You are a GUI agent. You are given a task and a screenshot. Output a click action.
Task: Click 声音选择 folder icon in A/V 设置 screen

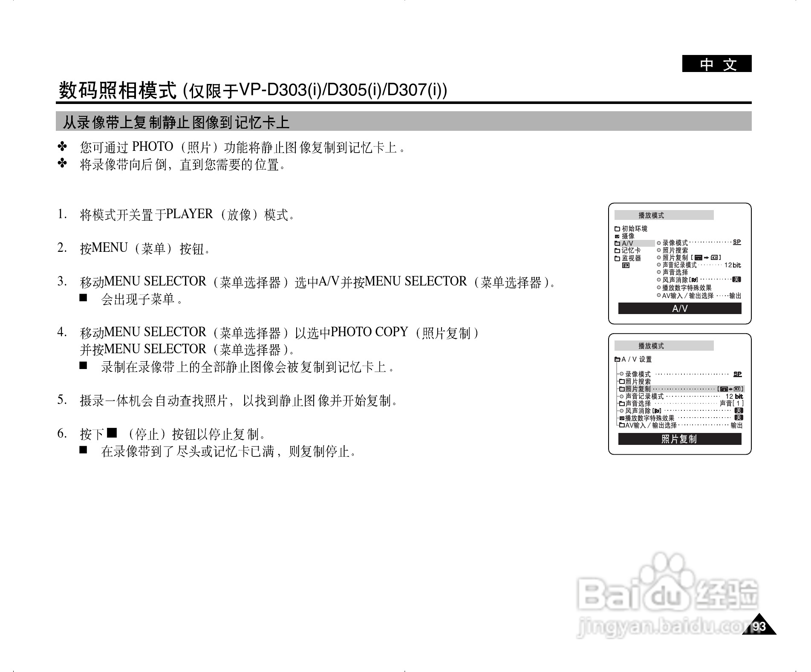pyautogui.click(x=622, y=404)
